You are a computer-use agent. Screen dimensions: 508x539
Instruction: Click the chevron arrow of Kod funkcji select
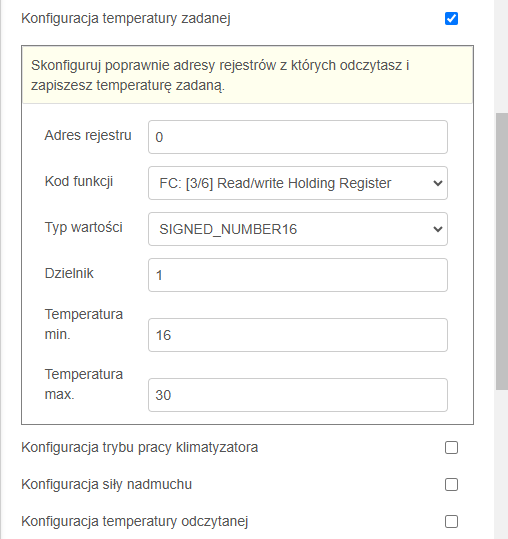438,183
